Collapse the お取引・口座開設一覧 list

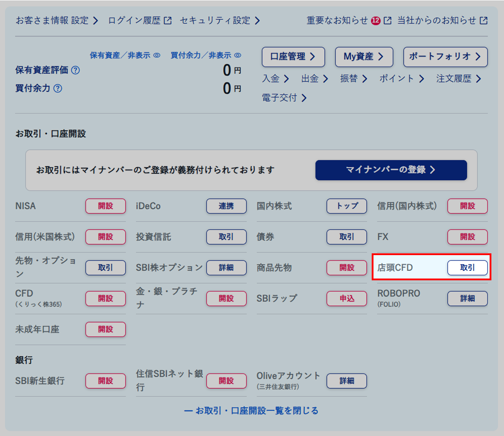(x=252, y=410)
